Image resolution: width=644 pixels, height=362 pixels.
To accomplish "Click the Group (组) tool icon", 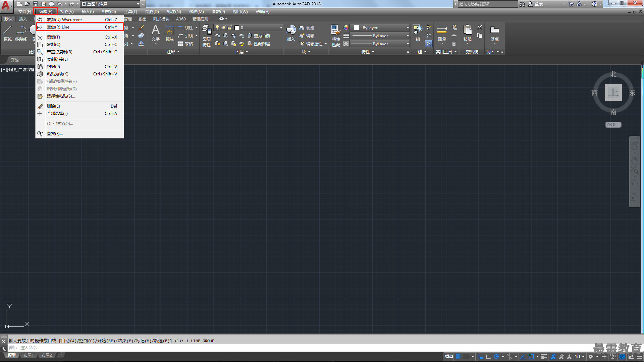I will tap(418, 33).
